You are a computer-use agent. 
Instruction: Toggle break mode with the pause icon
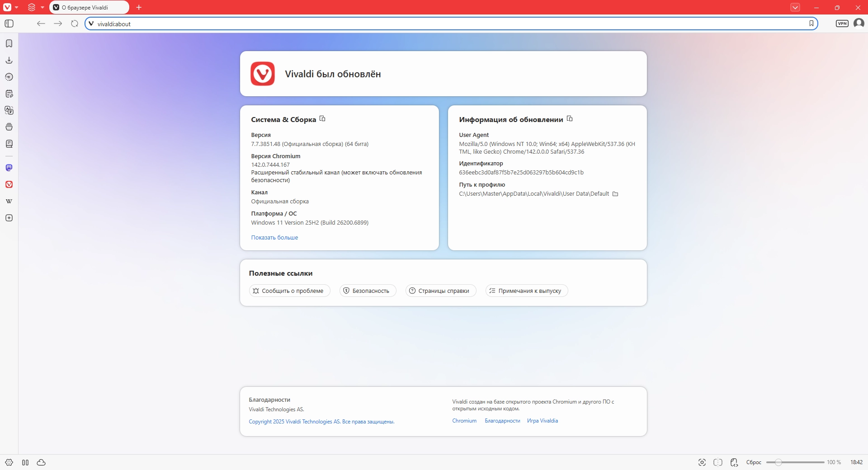click(25, 462)
